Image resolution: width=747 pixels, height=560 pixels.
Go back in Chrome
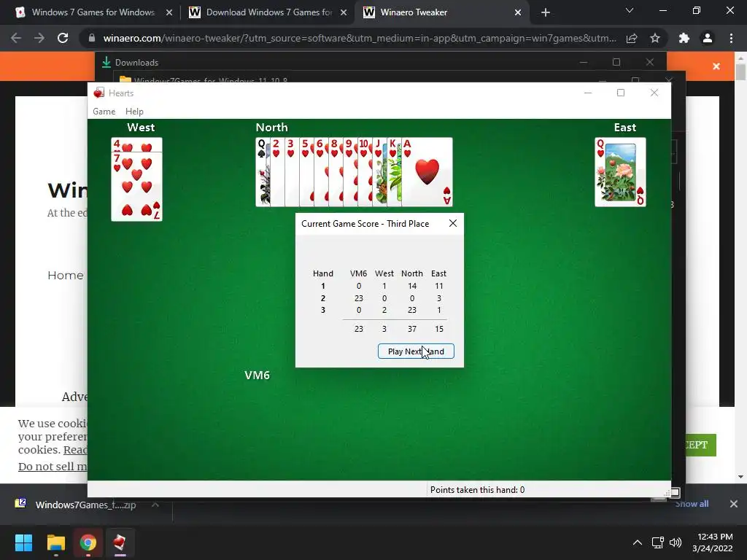tap(16, 38)
